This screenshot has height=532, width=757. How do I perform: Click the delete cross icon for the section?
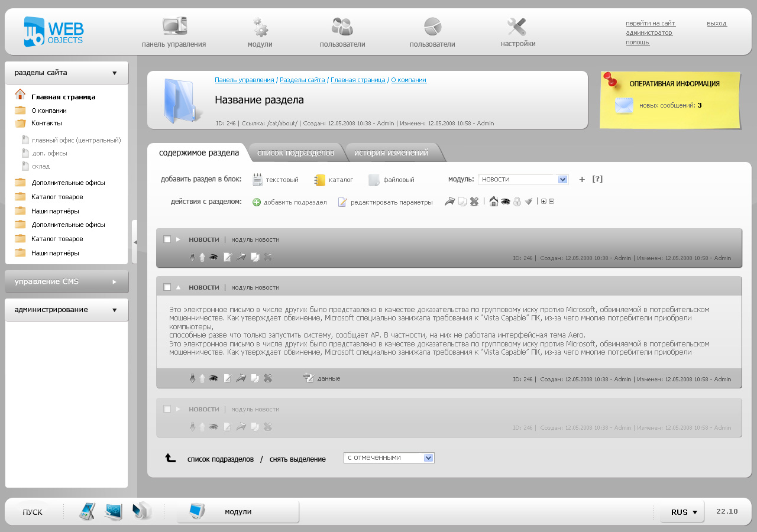[474, 201]
